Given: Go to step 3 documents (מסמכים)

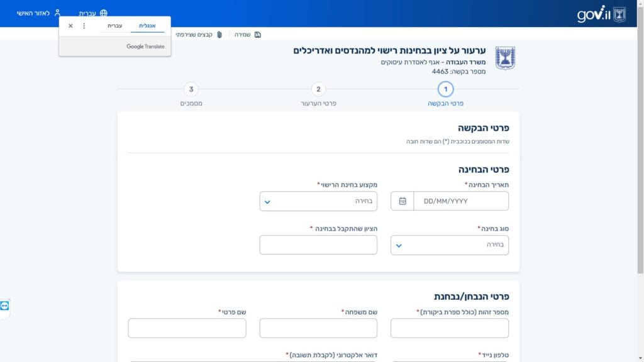Looking at the screenshot, I should tap(191, 89).
